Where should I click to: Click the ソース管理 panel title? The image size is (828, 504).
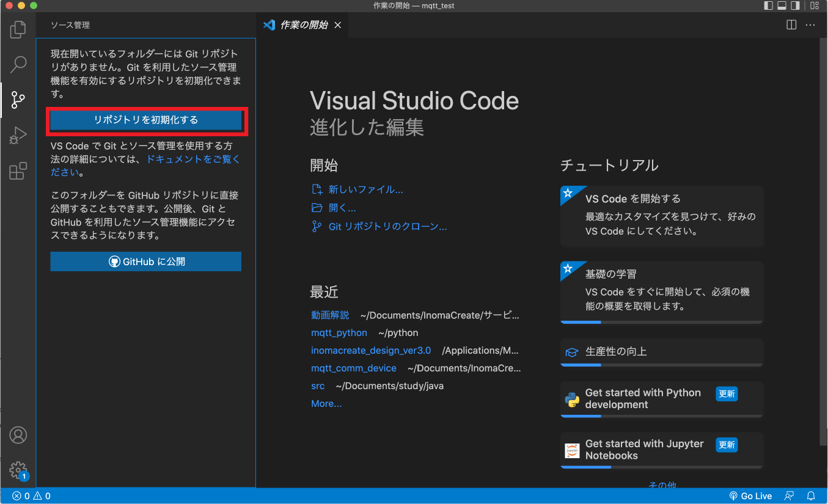click(x=70, y=25)
